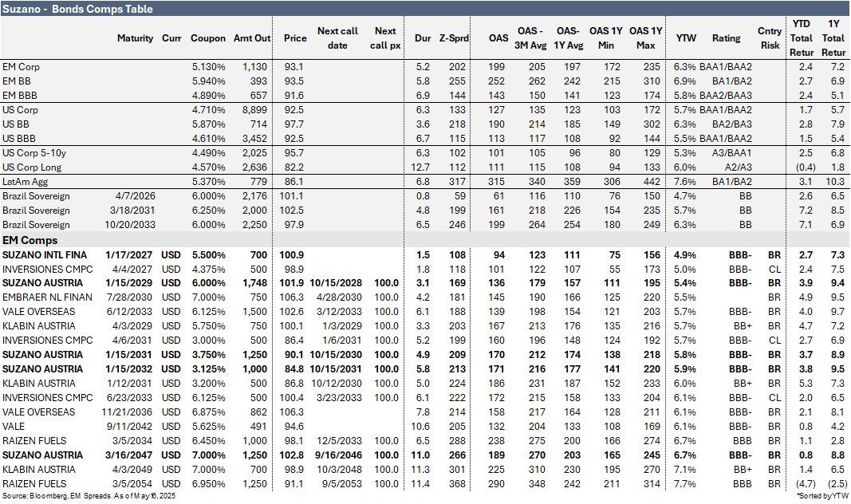Click Brazil Sovereign maturity '10/20/2033'
The image size is (851, 504).
click(130, 225)
